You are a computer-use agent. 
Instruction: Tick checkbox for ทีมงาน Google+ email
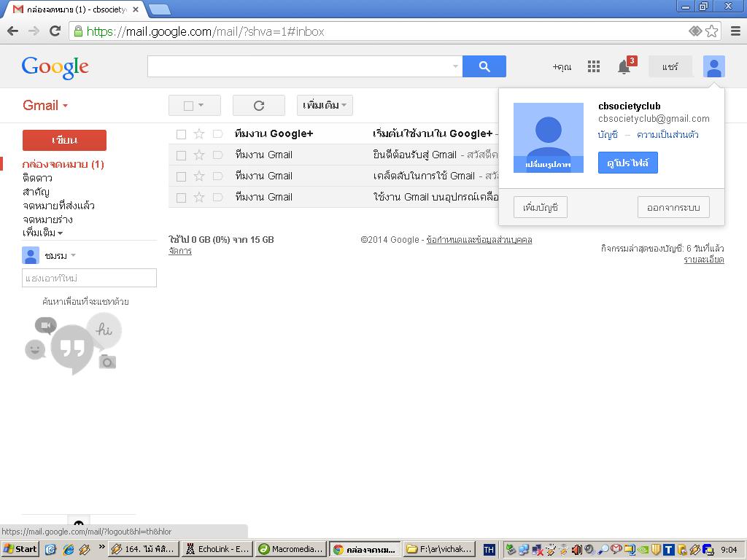(x=181, y=134)
